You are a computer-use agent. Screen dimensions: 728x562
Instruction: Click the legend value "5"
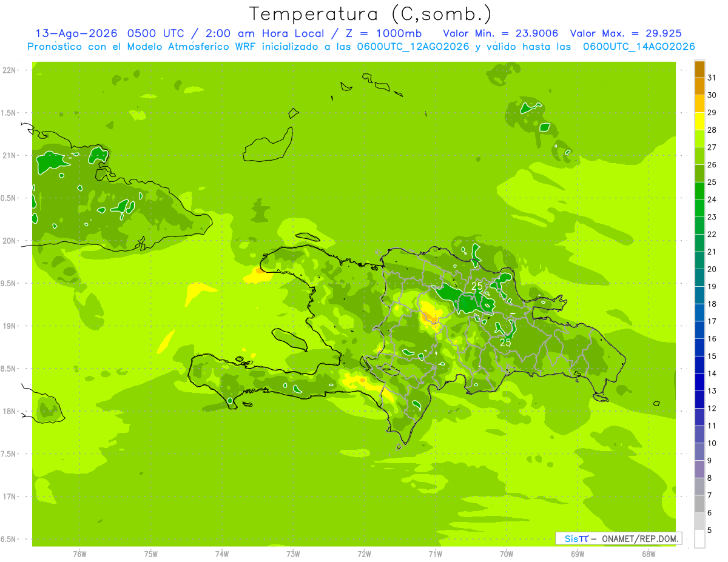(x=710, y=530)
